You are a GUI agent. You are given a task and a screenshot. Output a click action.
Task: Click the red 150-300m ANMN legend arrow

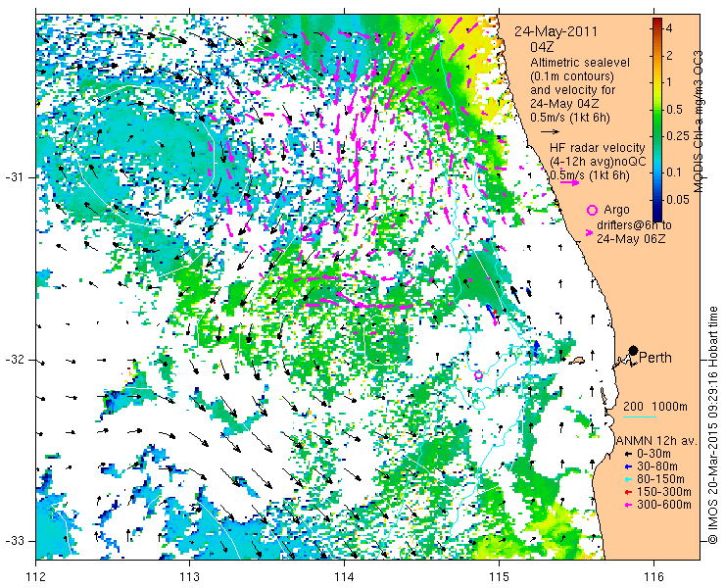tap(628, 492)
